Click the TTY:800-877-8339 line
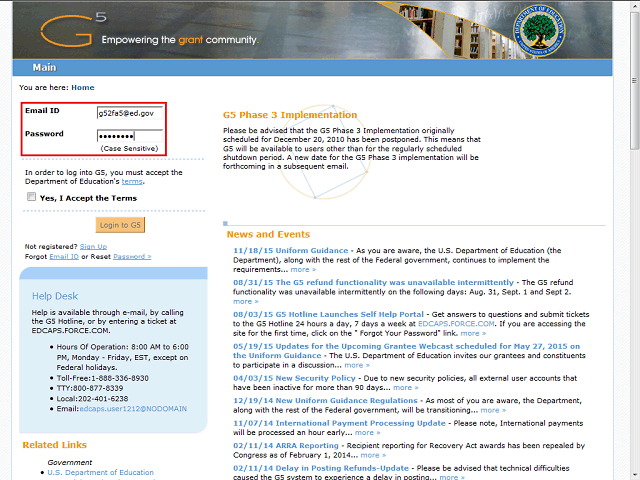Image resolution: width=640 pixels, height=480 pixels. tap(89, 388)
